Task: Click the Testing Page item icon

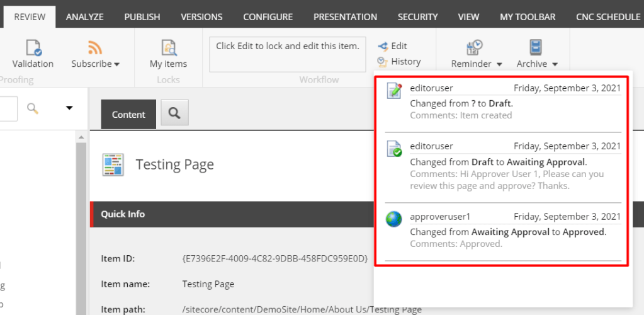Action: coord(113,164)
